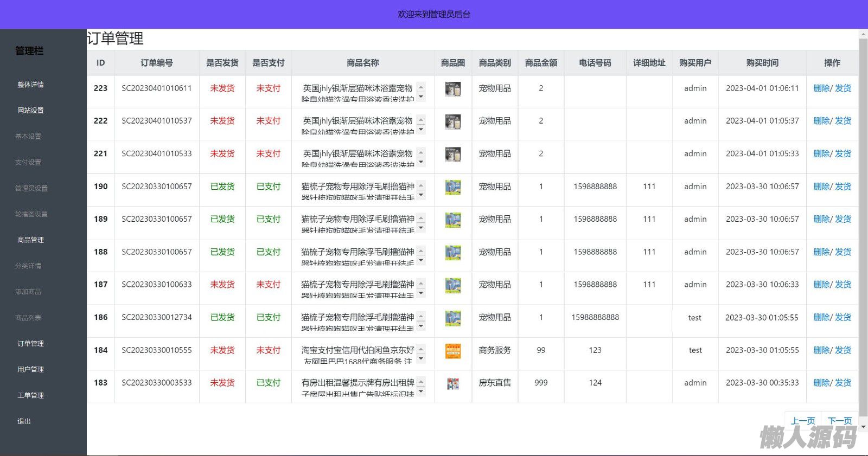Open 工单管理 in the sidebar

point(30,395)
